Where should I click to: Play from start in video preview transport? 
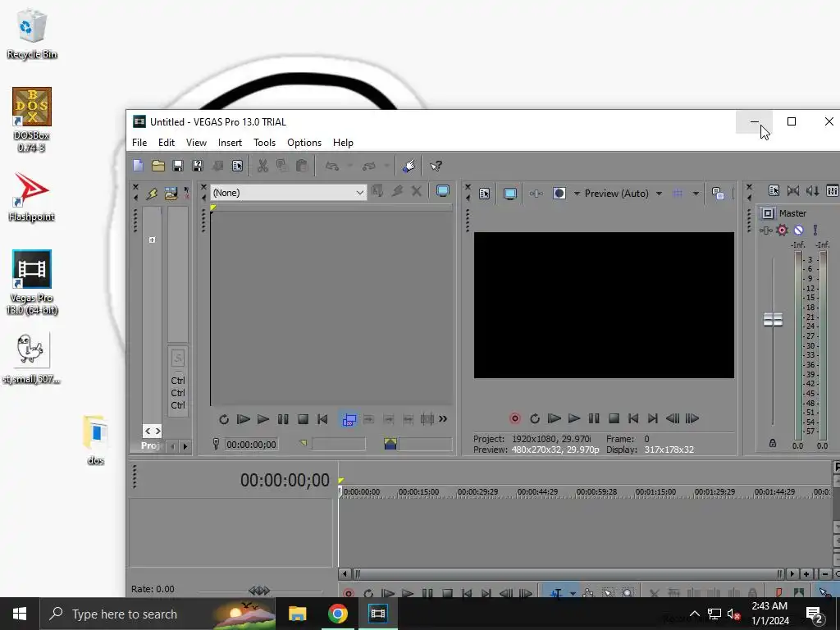point(555,418)
